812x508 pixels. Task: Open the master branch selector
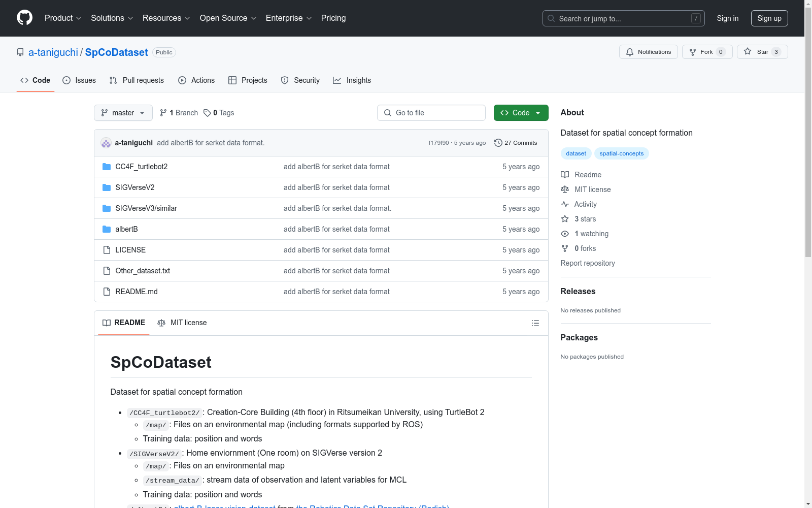[x=123, y=113]
